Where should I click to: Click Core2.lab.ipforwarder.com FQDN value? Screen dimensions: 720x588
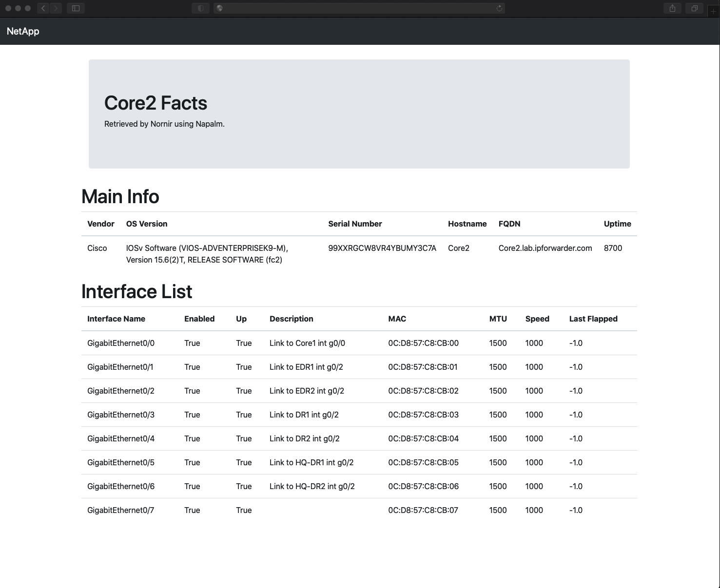pyautogui.click(x=545, y=248)
